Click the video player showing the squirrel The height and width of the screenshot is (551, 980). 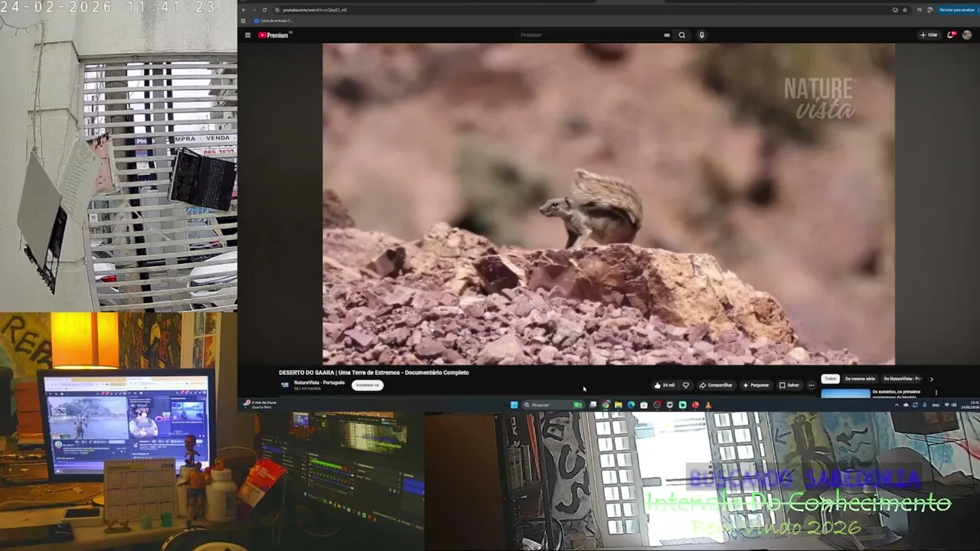click(x=608, y=204)
